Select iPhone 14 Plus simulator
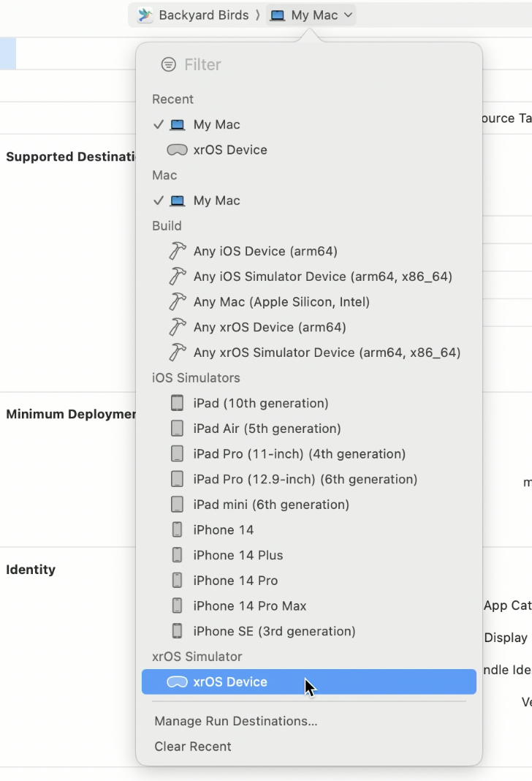The width and height of the screenshot is (532, 781). (x=308, y=555)
